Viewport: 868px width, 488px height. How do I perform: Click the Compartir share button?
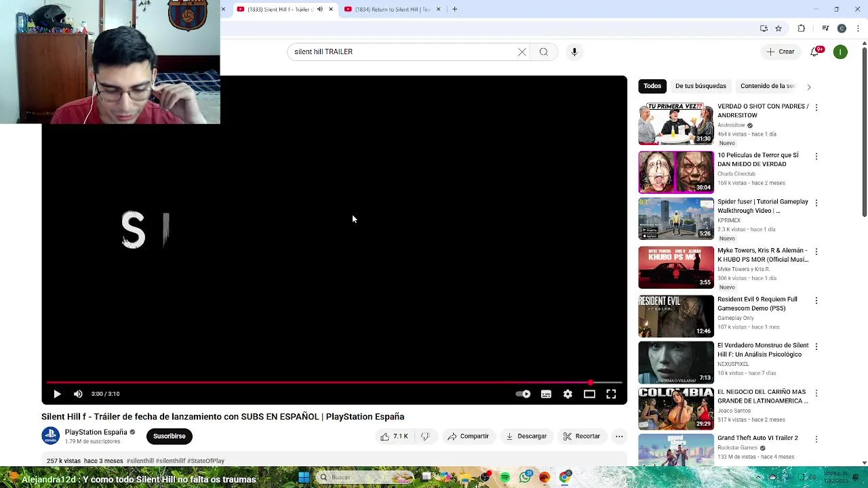tap(468, 436)
